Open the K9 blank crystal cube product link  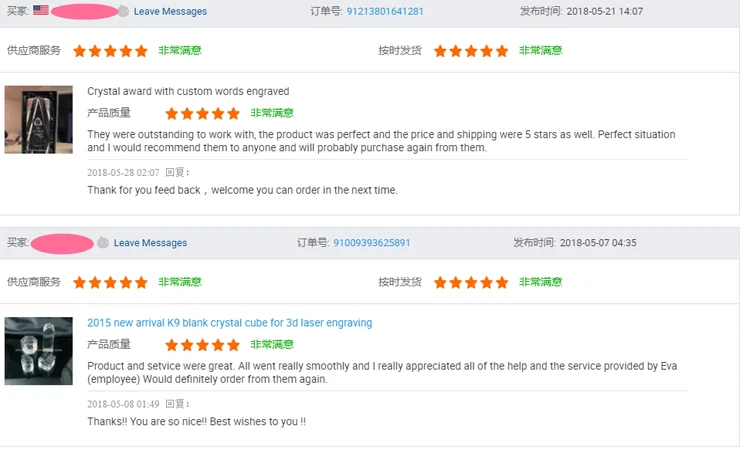pos(229,323)
